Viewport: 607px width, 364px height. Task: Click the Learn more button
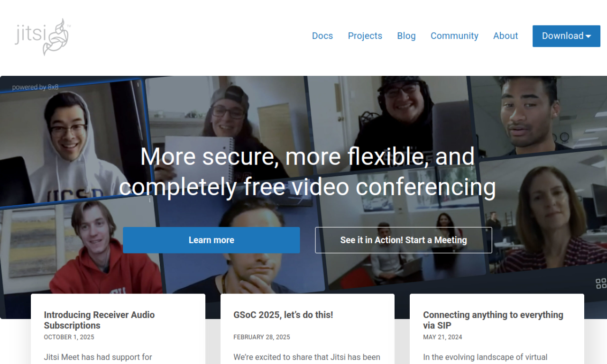[212, 240]
